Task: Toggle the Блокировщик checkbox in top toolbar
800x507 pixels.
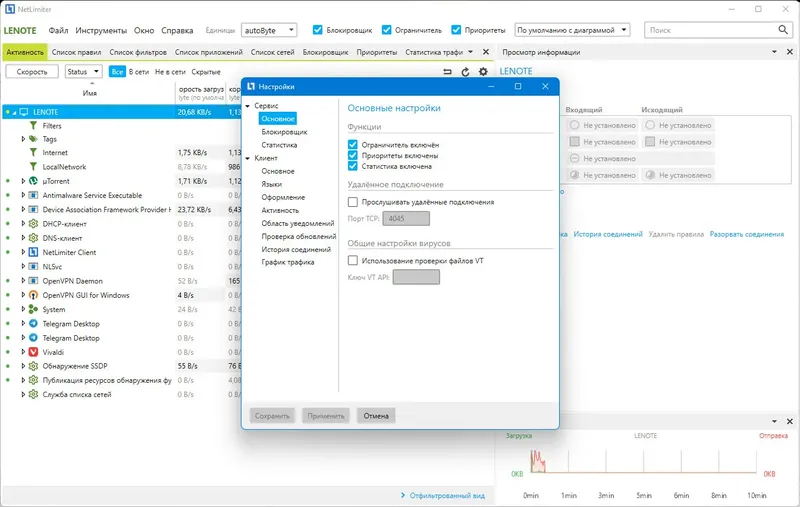Action: (317, 30)
